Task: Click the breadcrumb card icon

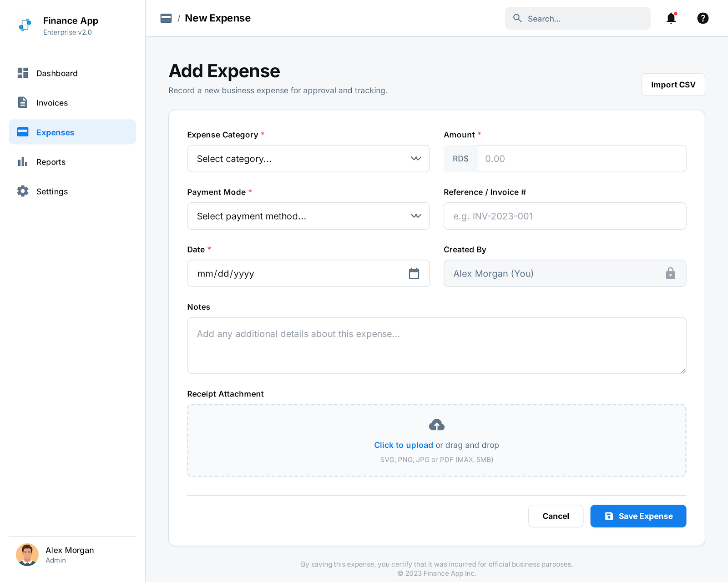Action: click(166, 18)
